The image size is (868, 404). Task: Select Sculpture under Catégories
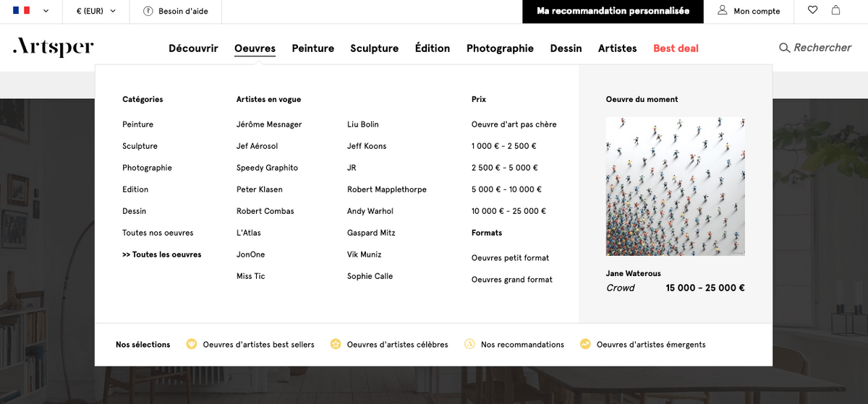tap(140, 146)
